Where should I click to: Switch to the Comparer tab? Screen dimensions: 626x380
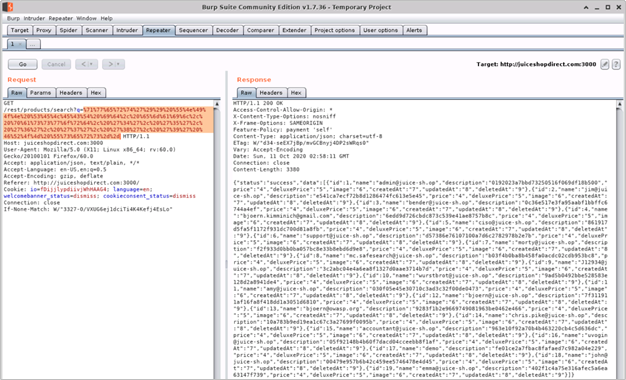260,30
